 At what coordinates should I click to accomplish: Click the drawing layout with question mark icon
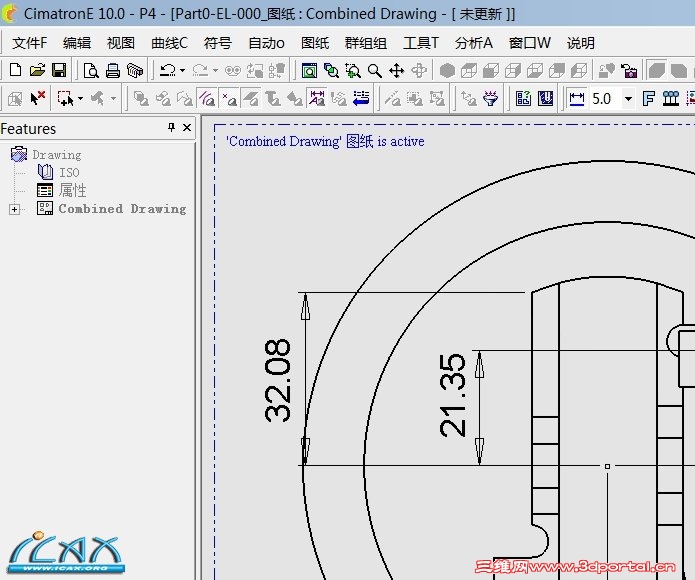523,98
